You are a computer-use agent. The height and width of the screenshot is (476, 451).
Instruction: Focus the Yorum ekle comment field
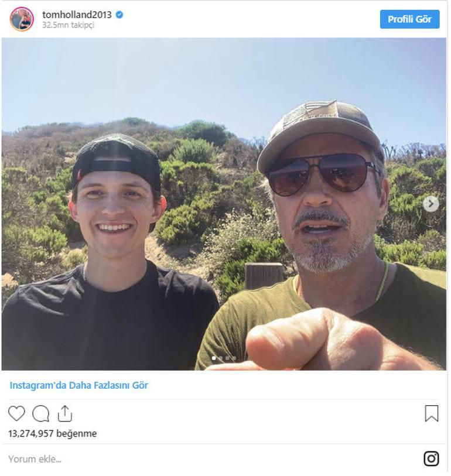213,458
